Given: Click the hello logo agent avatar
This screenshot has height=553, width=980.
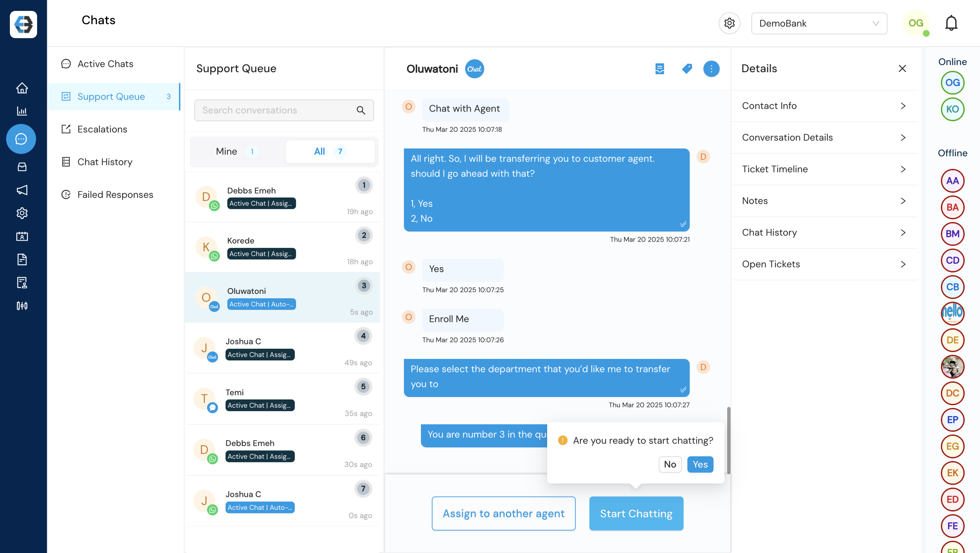Looking at the screenshot, I should point(952,313).
